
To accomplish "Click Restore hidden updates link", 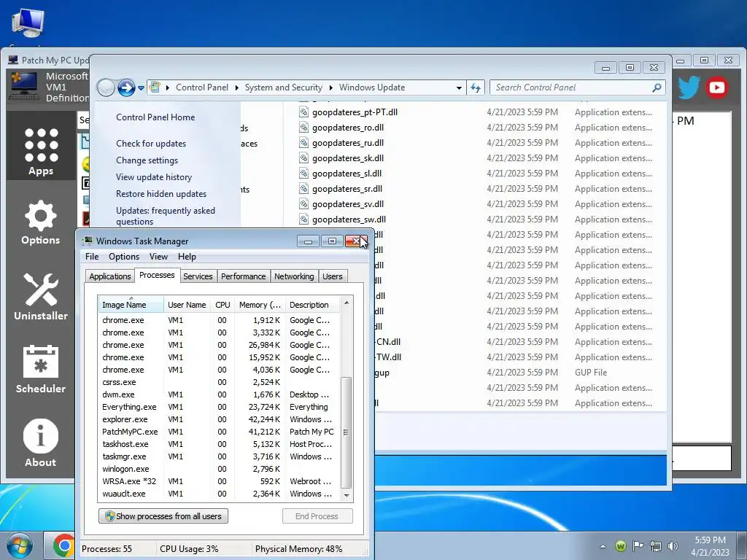I will click(161, 194).
